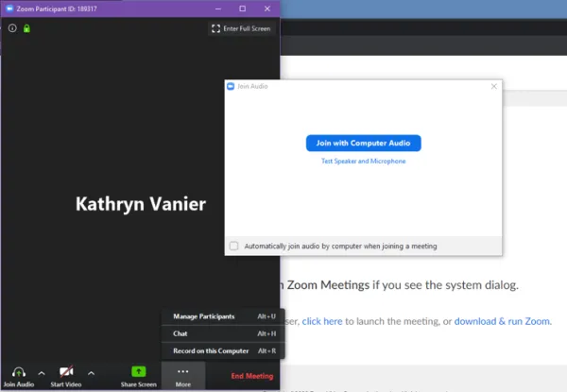The width and height of the screenshot is (567, 392).
Task: Maximize the Zoom meeting window
Action: pos(243,9)
